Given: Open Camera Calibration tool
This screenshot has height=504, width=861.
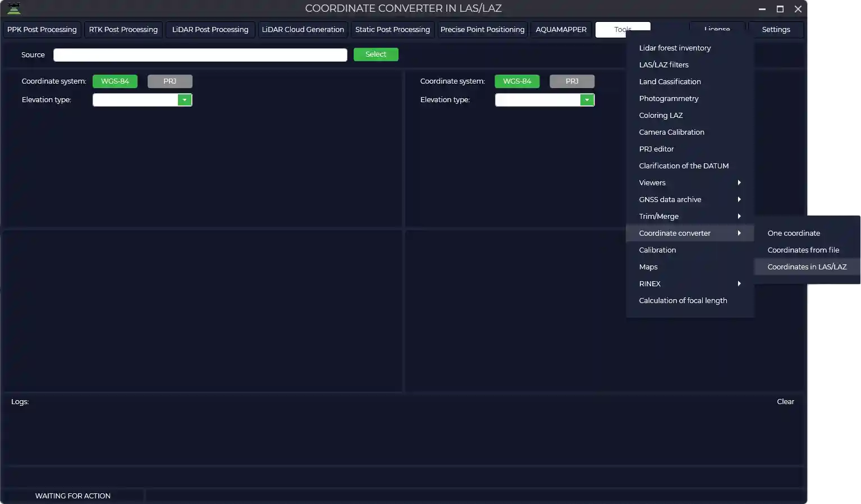Looking at the screenshot, I should pyautogui.click(x=690, y=132).
